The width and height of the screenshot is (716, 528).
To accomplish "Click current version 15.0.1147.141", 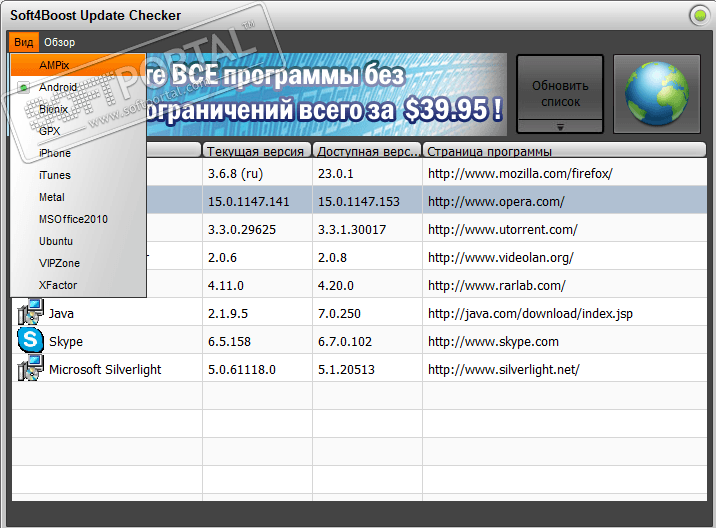I will (x=248, y=201).
